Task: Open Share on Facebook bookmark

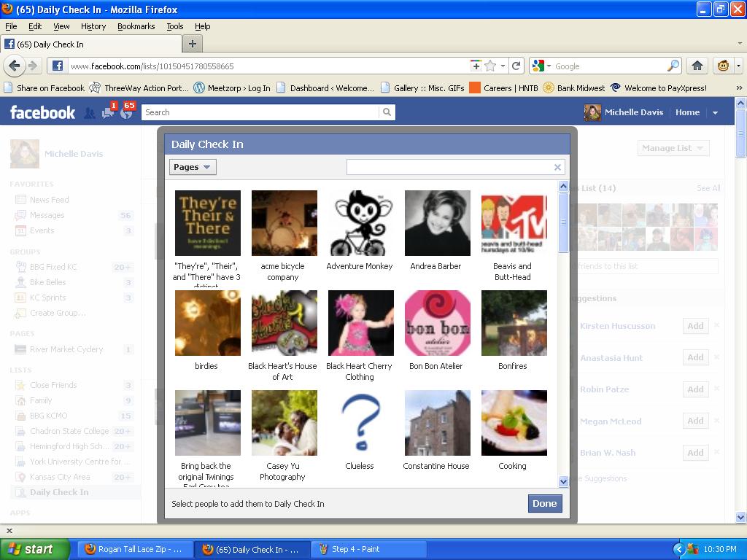Action: [44, 88]
